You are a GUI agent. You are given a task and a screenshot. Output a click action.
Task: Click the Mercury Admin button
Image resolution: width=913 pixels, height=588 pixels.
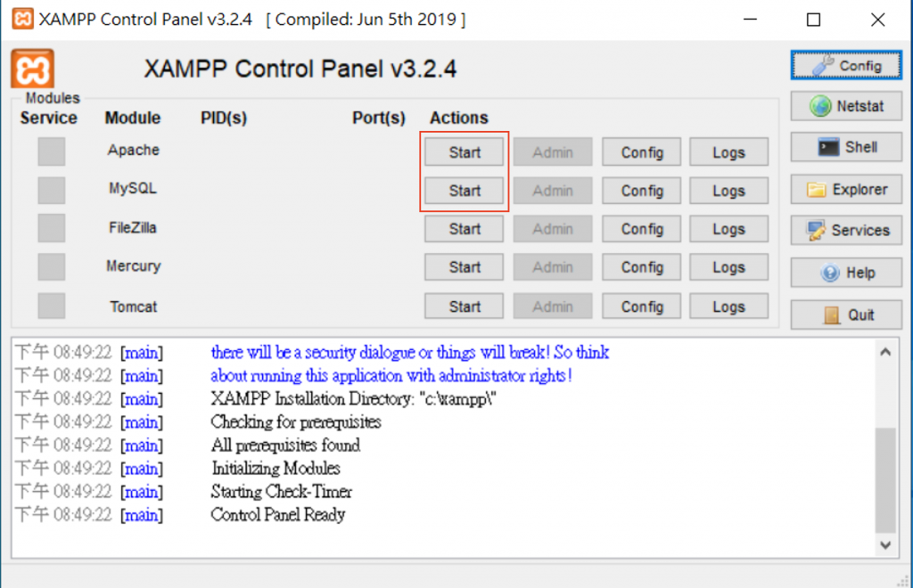point(553,267)
